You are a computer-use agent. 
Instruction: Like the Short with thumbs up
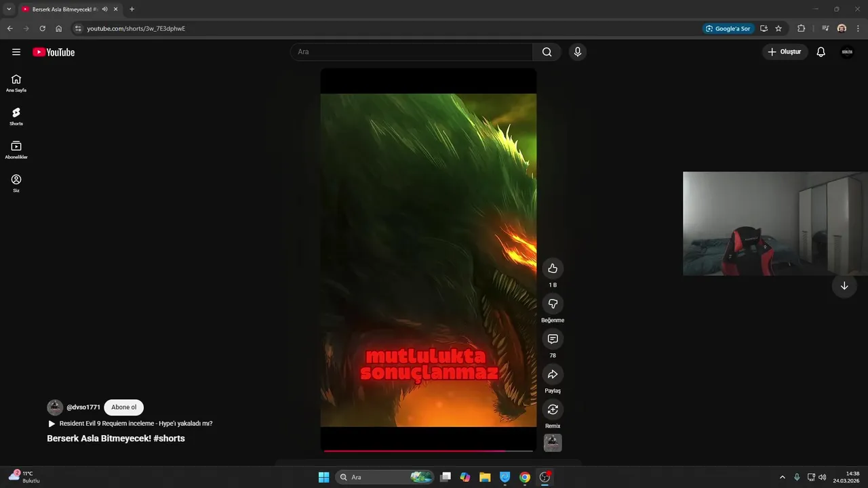(553, 268)
